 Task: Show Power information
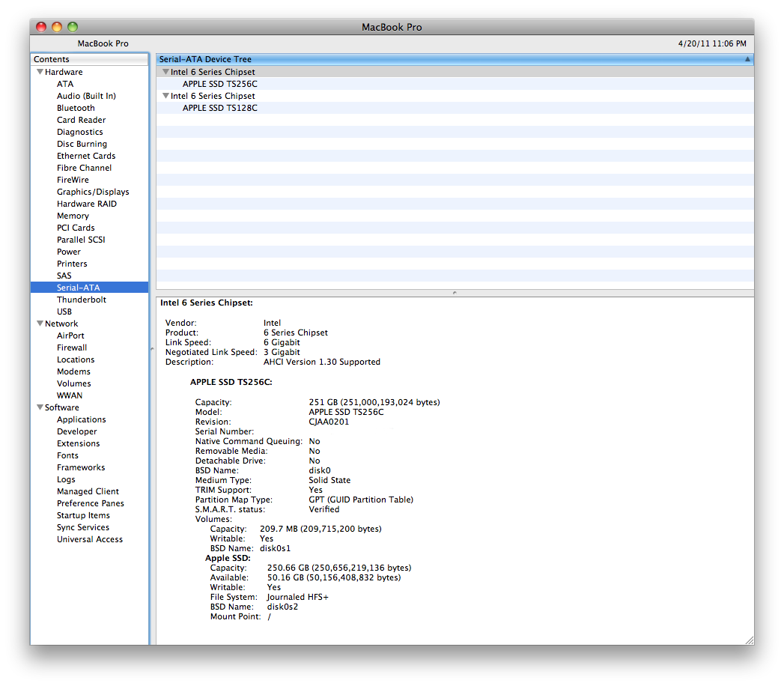pyautogui.click(x=68, y=252)
